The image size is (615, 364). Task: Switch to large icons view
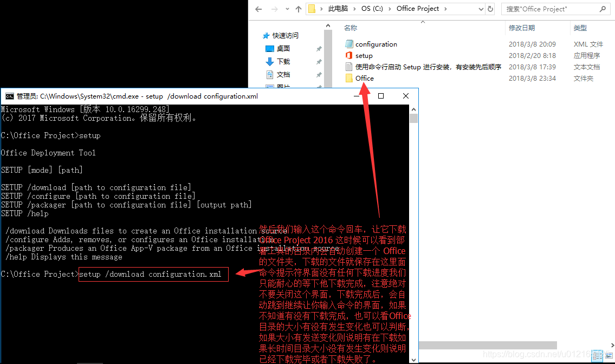tap(608, 355)
